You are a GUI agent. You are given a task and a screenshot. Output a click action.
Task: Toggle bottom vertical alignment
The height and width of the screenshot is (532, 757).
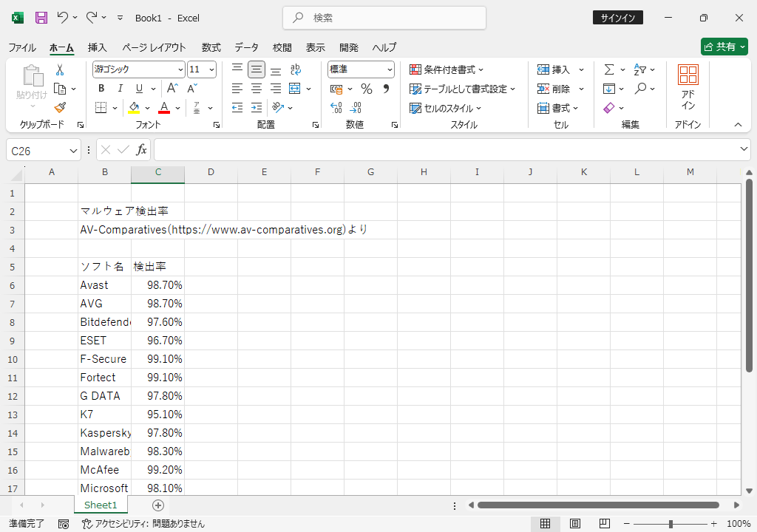pyautogui.click(x=276, y=69)
